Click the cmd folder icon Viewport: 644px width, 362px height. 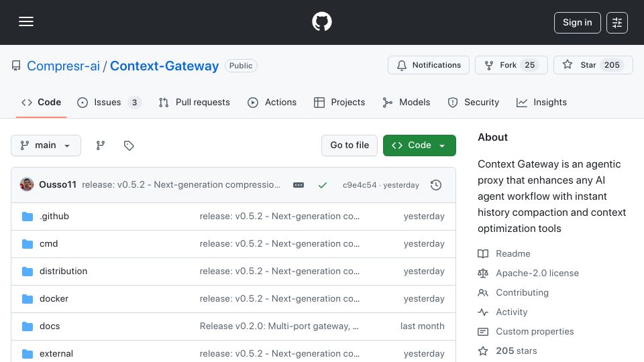[28, 244]
